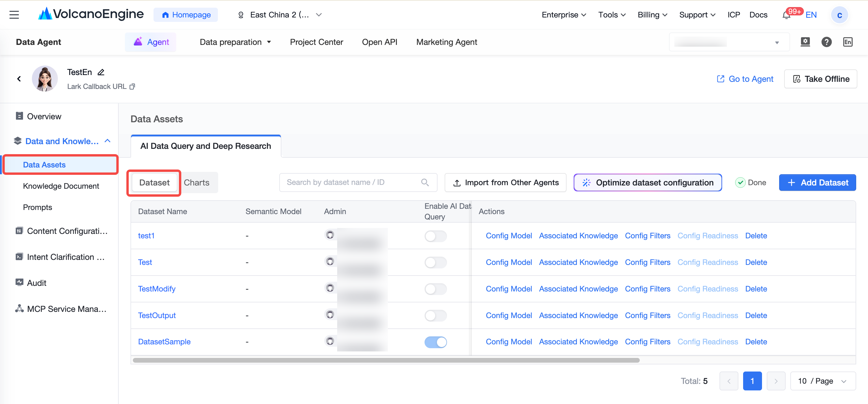The height and width of the screenshot is (404, 868).
Task: Open Content Configuration in sidebar
Action: click(x=62, y=231)
